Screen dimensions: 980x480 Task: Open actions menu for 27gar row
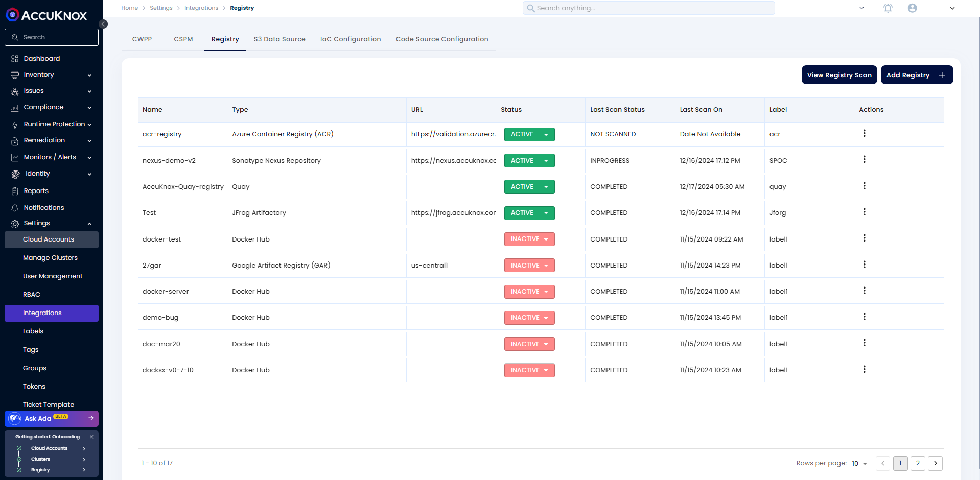click(x=864, y=265)
